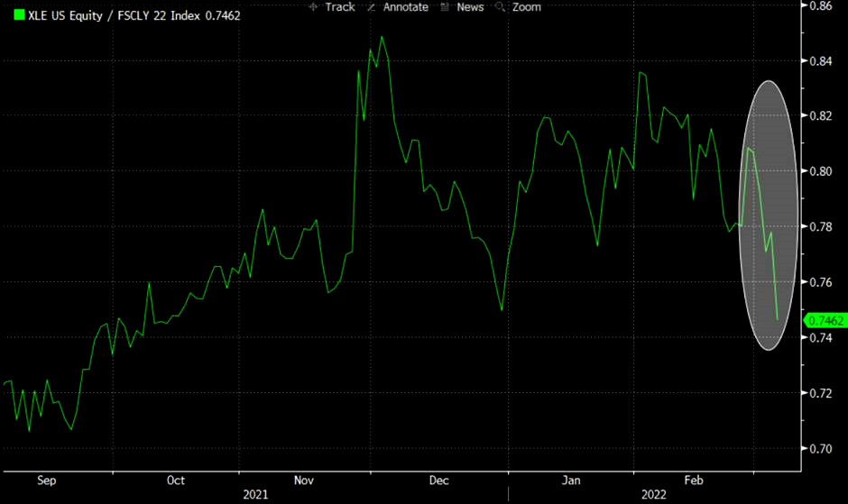
Task: Click the 2021 year axis label
Action: 255,495
